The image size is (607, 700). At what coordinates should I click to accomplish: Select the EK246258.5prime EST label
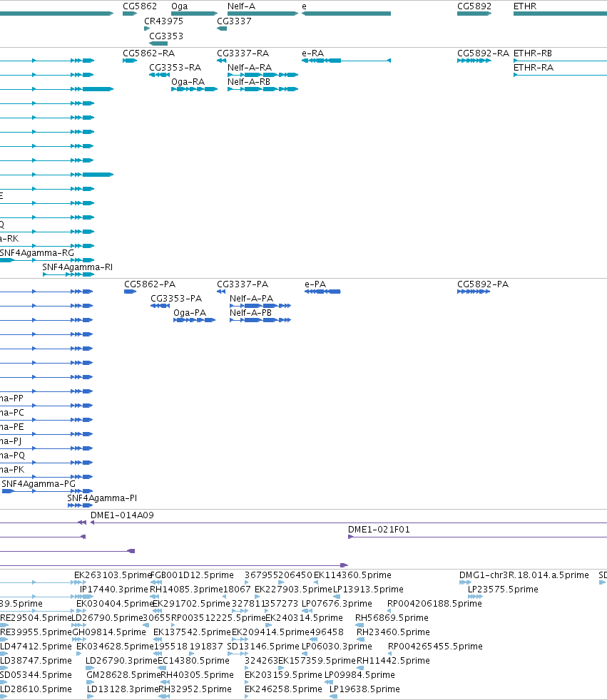(x=283, y=689)
